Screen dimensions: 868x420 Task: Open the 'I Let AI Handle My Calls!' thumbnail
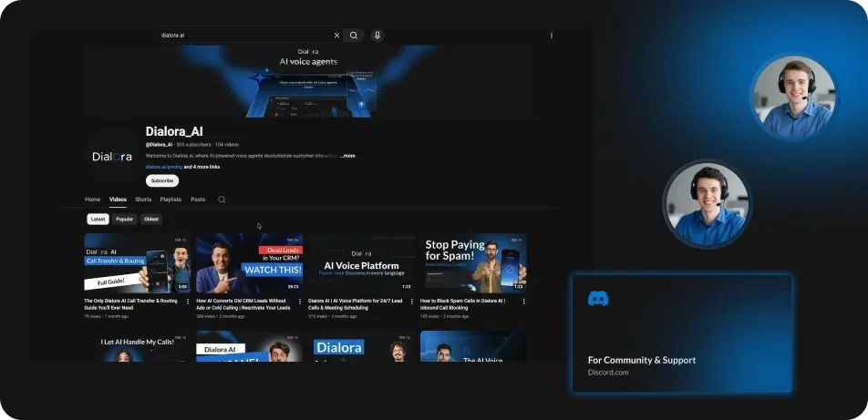(x=138, y=346)
